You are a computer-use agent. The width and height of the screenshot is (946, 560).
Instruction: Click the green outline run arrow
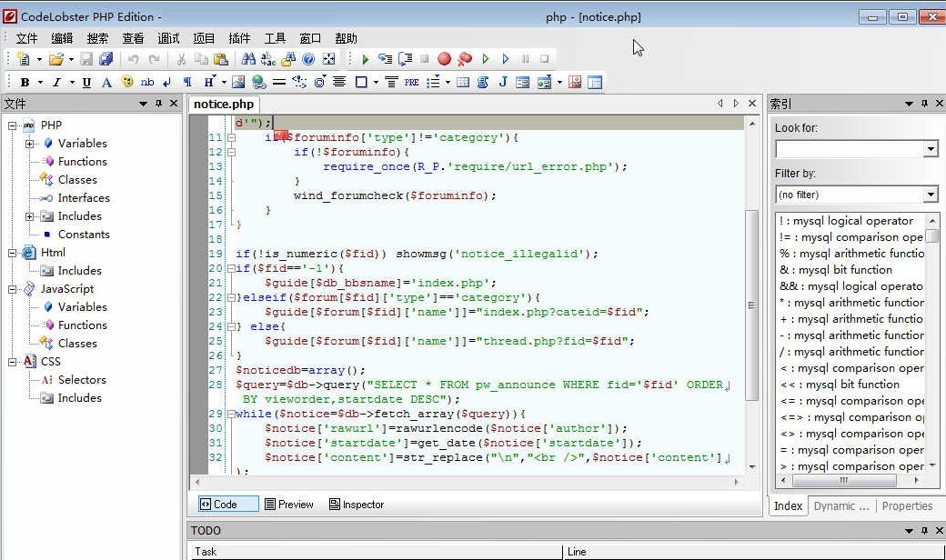point(485,58)
